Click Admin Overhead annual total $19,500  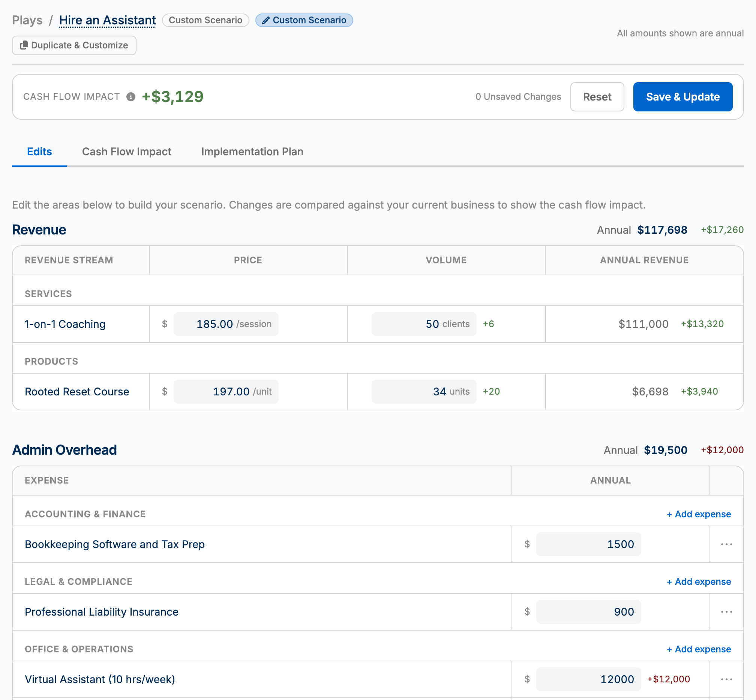[x=666, y=450]
